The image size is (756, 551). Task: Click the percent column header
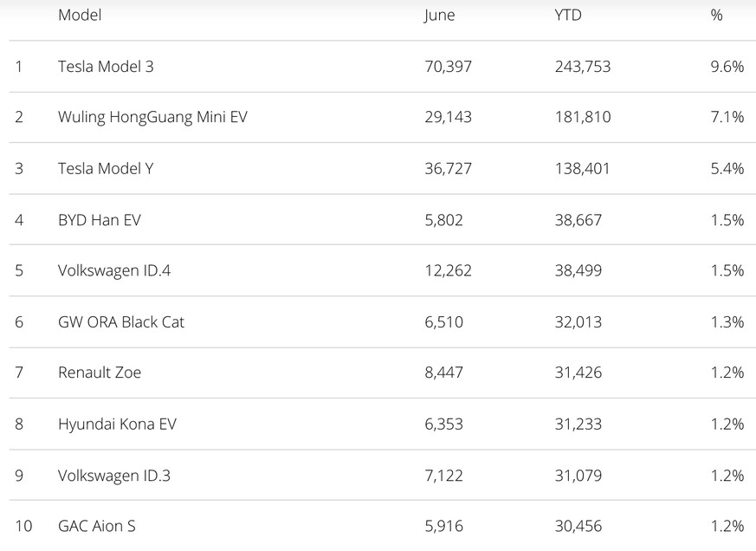(716, 15)
